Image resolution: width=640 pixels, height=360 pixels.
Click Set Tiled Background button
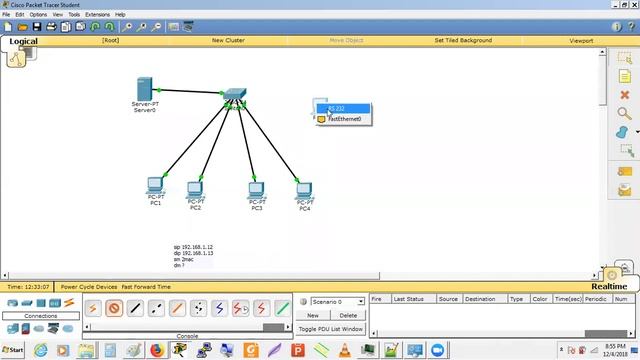[x=463, y=40]
